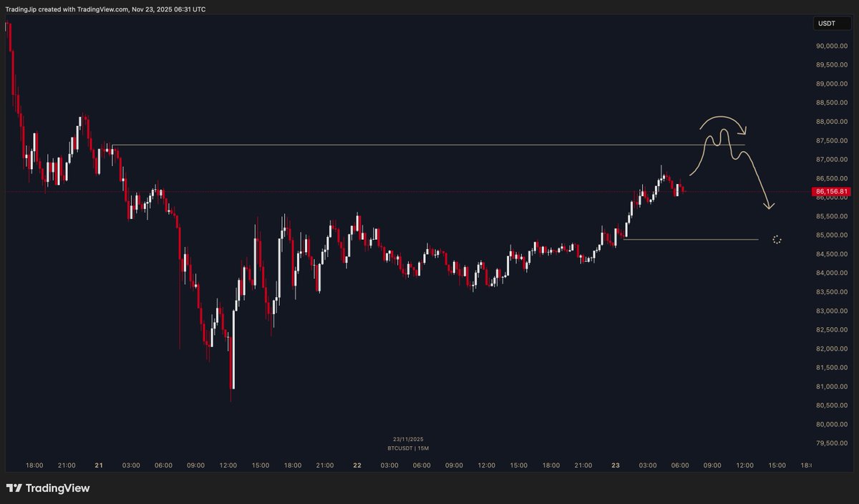Viewport: 859px width, 504px height.
Task: Click the '23' date label on time axis
Action: tap(616, 465)
